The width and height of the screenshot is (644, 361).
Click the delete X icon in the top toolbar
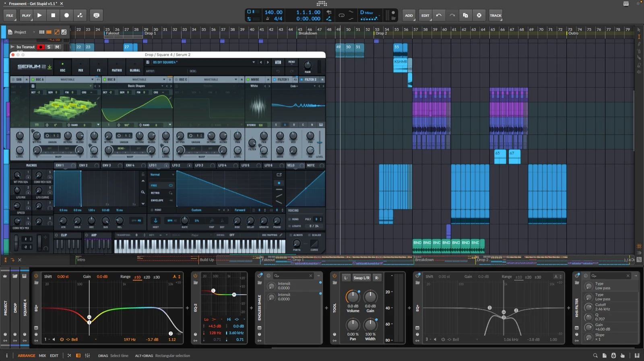pos(479,15)
